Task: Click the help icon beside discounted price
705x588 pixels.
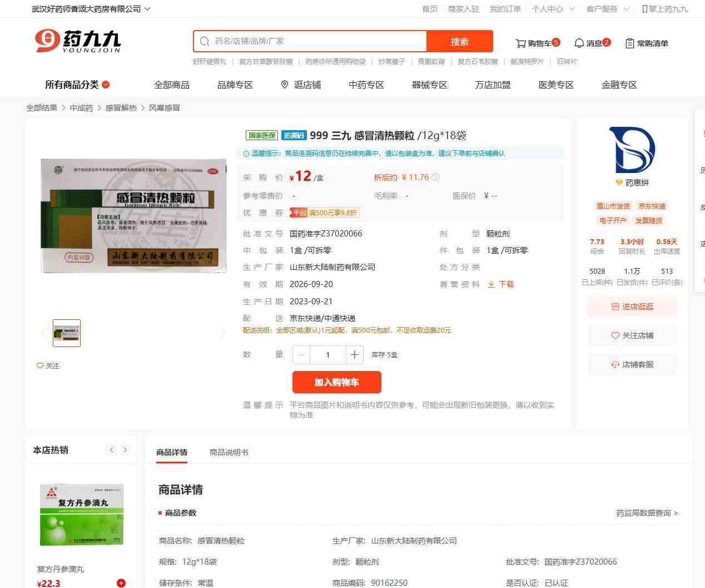Action: [x=435, y=177]
